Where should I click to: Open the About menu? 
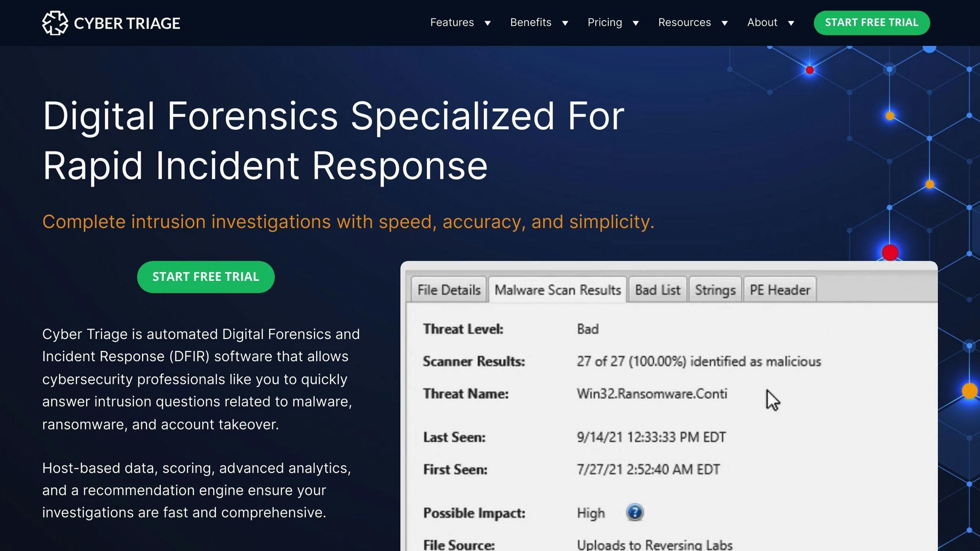[762, 22]
